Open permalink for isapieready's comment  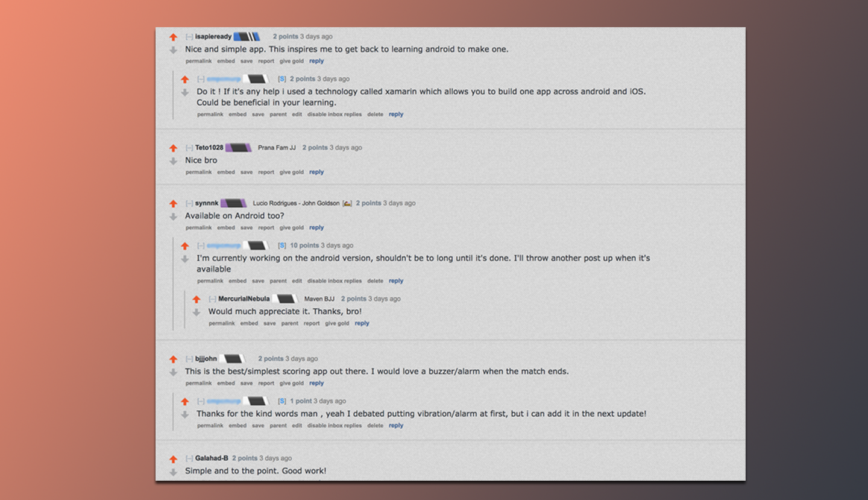click(199, 61)
